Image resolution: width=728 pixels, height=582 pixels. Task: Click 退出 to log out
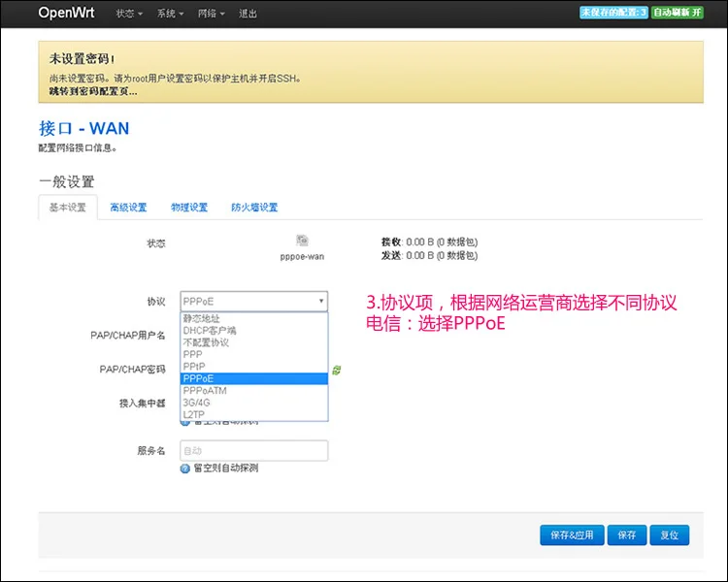[x=248, y=14]
